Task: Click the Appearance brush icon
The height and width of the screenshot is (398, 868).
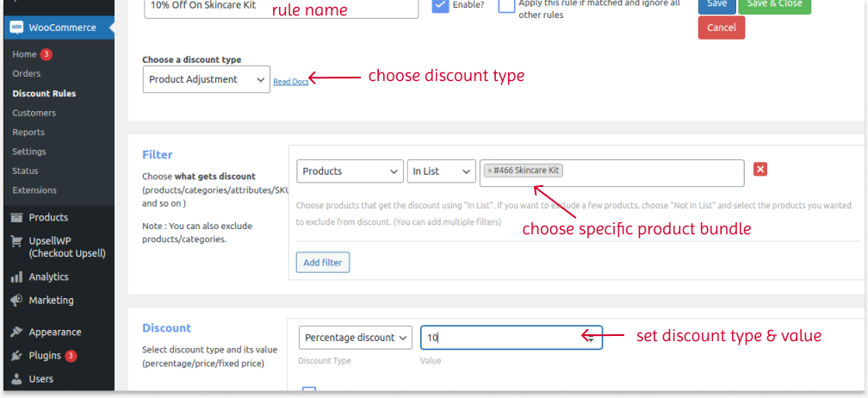Action: point(16,333)
